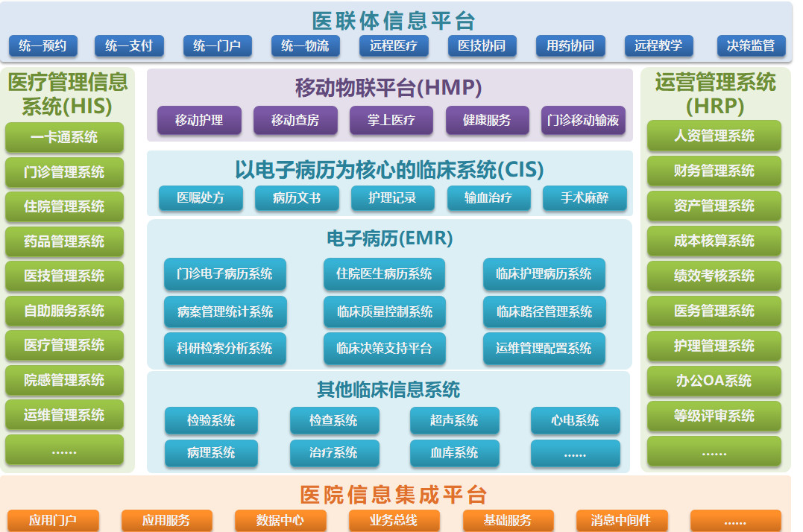The image size is (803, 532).
Task: Click the orange 数据中心 button
Action: click(x=280, y=520)
